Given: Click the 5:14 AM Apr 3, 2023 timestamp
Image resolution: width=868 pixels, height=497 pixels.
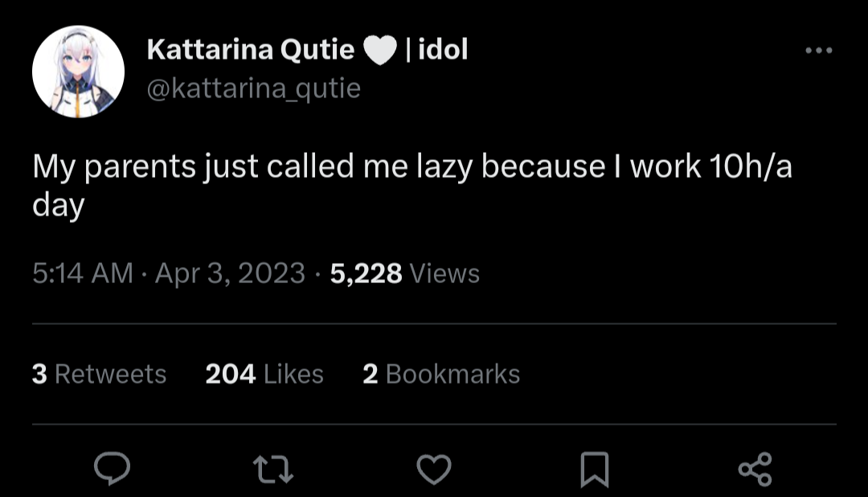Looking at the screenshot, I should coord(169,273).
